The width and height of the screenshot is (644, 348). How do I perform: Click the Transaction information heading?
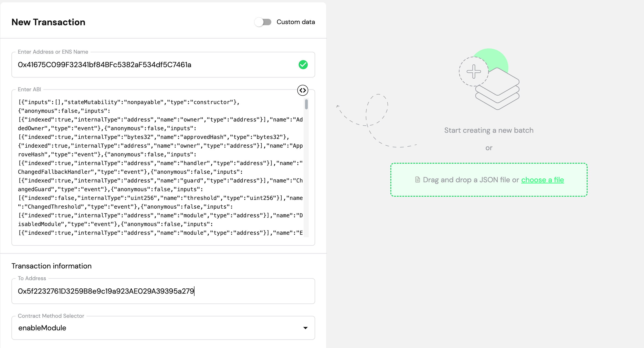[52, 266]
